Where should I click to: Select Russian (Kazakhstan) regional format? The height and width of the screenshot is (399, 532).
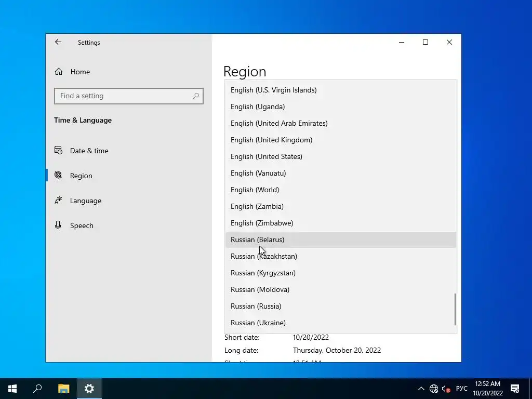pos(341,256)
